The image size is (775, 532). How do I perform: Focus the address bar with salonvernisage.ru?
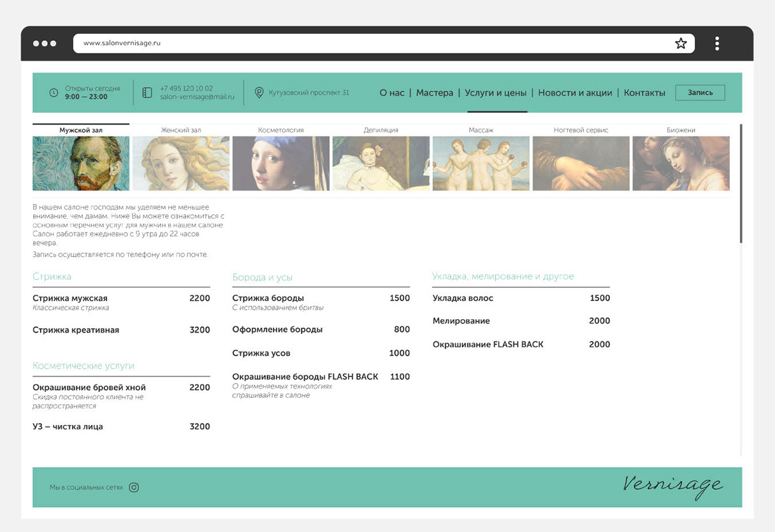click(x=384, y=43)
